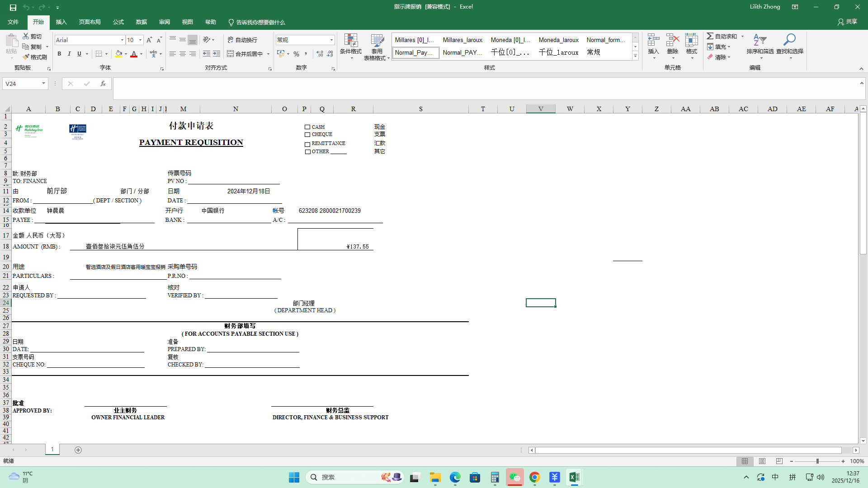Enable the REMITTANCE checkbox
This screenshot has width=868, height=488.
point(307,144)
